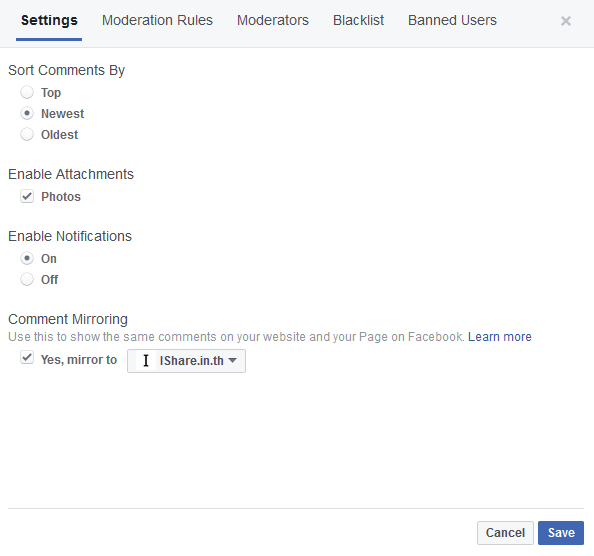This screenshot has height=556, width=594.
Task: Go to the Moderators tab
Action: coord(273,20)
